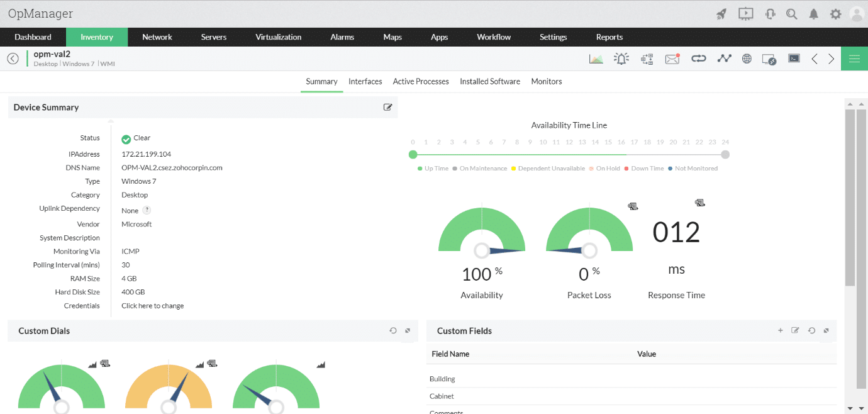Open the Alarms menu
Viewport: 868px width, 414px height.
(x=342, y=37)
